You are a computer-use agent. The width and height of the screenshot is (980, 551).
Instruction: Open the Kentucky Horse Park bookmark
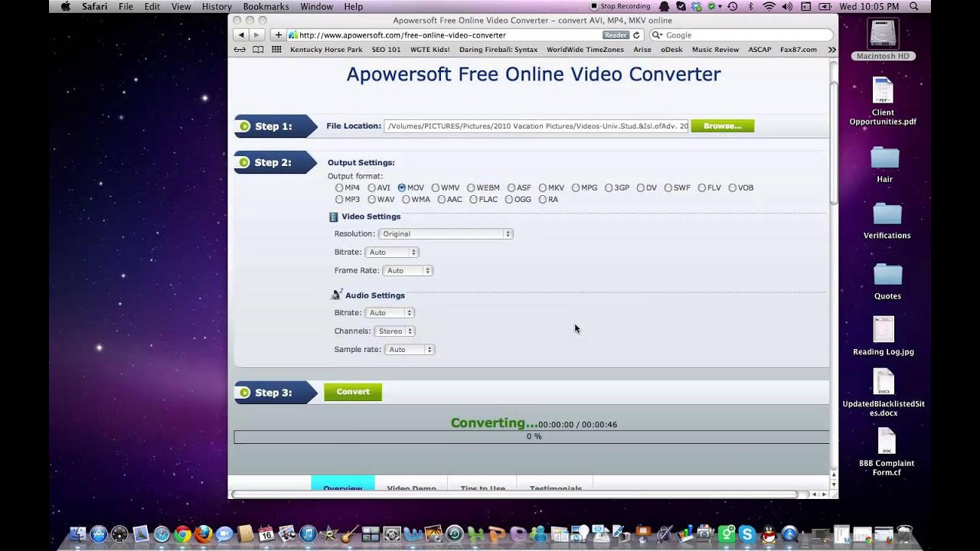click(326, 50)
